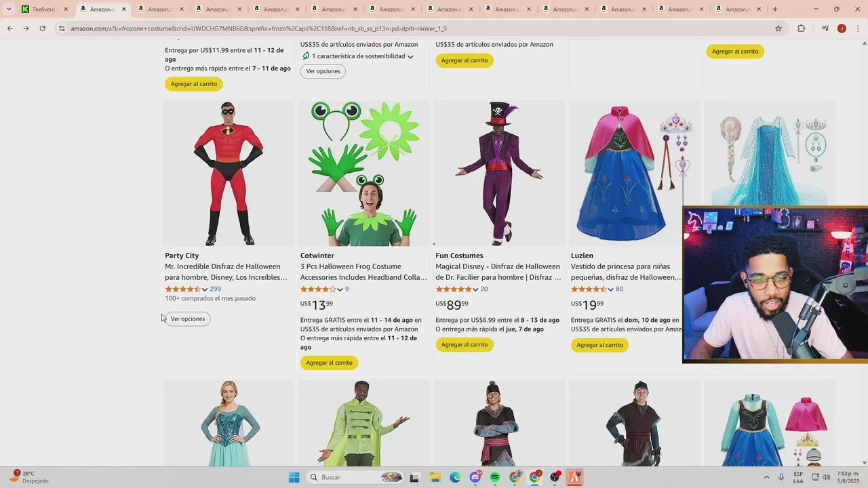868x488 pixels.
Task: Open the pink cape Anna dress set image
Action: click(x=770, y=423)
